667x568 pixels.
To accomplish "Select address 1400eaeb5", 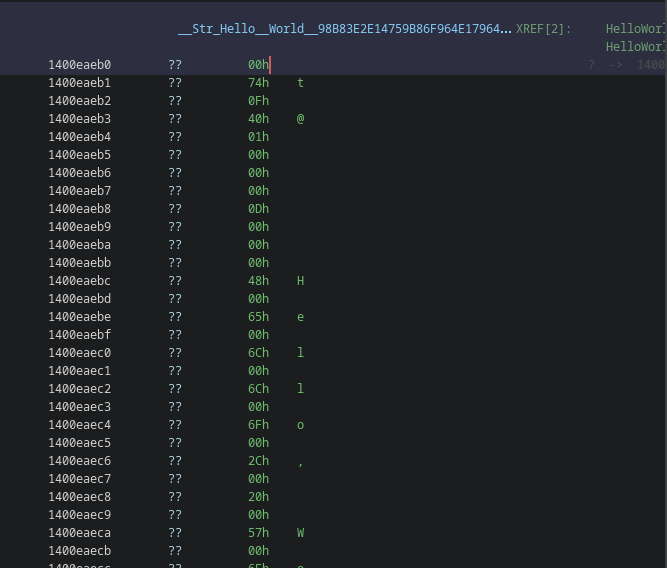I will [80, 154].
